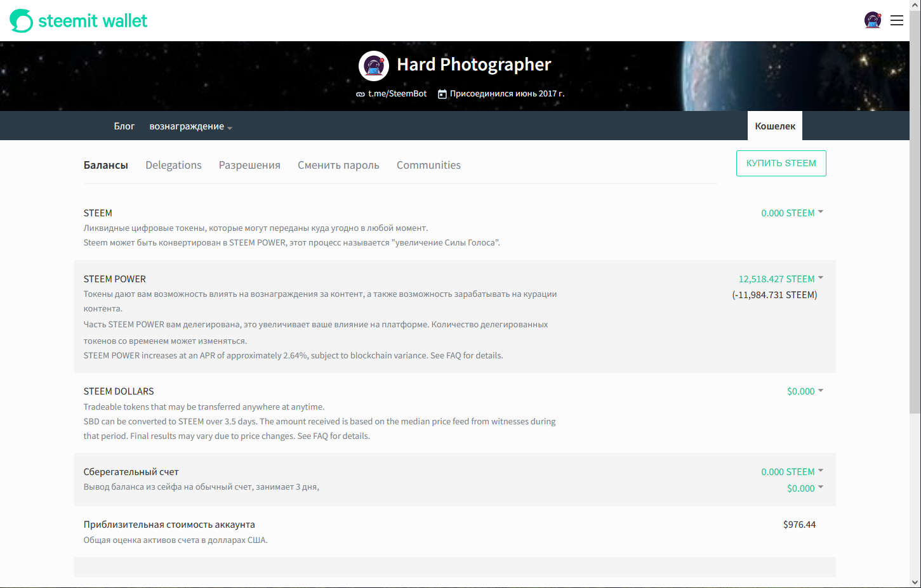The width and height of the screenshot is (921, 588).
Task: Click the delegated (-11,984.731 STEEM) amount
Action: (x=774, y=295)
